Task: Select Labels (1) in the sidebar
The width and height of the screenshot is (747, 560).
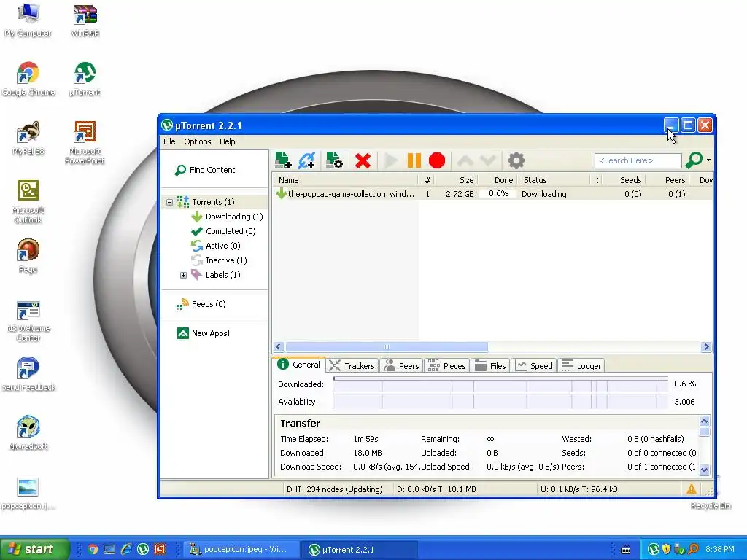Action: pos(222,275)
